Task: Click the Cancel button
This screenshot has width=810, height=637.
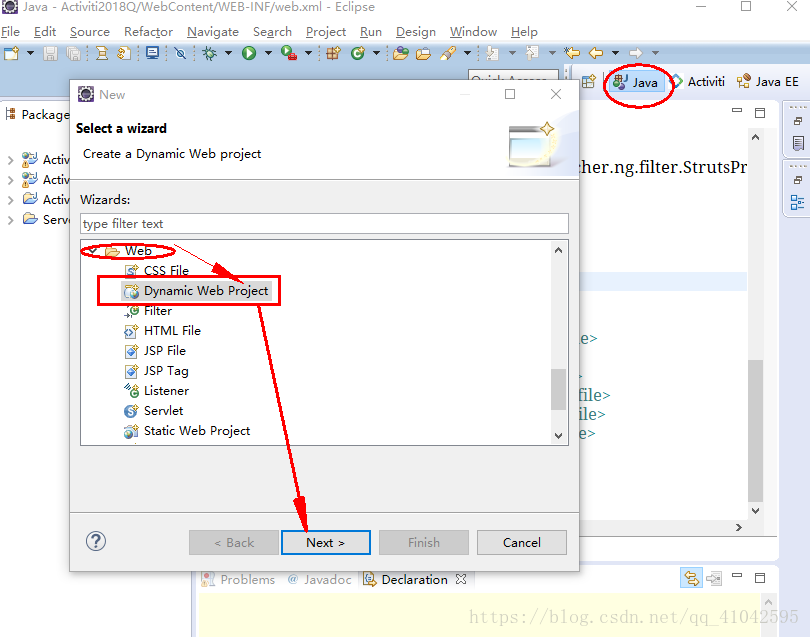Action: (522, 542)
